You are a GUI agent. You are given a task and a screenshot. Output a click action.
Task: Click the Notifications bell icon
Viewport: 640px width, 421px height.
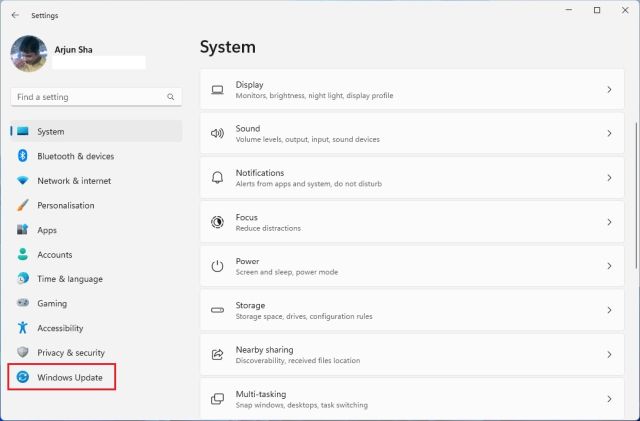217,178
